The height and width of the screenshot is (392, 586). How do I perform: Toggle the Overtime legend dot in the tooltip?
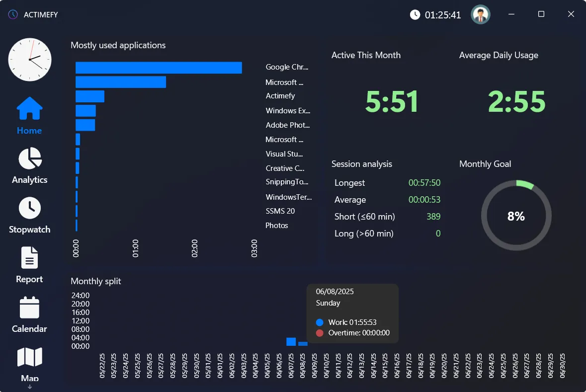pos(320,333)
